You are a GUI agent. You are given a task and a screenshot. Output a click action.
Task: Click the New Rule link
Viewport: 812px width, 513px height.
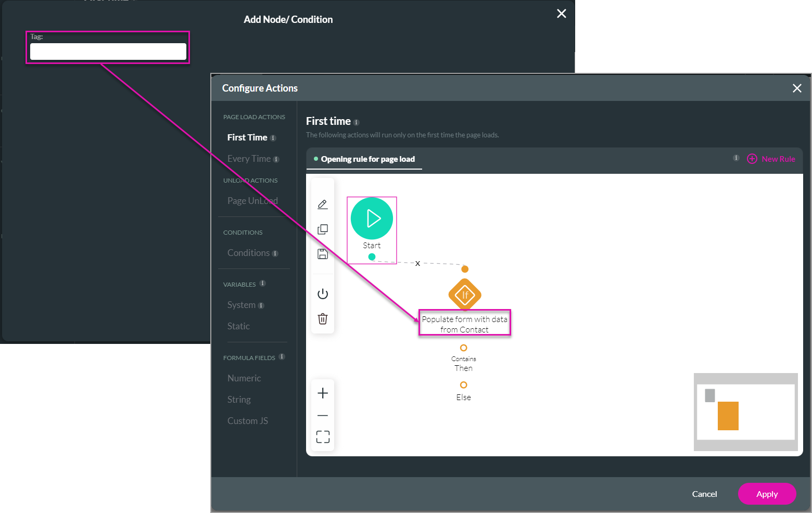[x=778, y=159]
